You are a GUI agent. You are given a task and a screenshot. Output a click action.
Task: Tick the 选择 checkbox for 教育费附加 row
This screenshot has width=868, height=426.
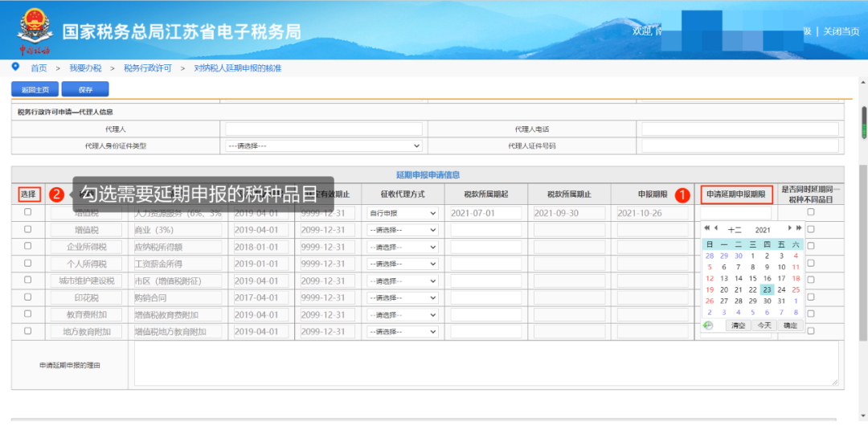27,314
